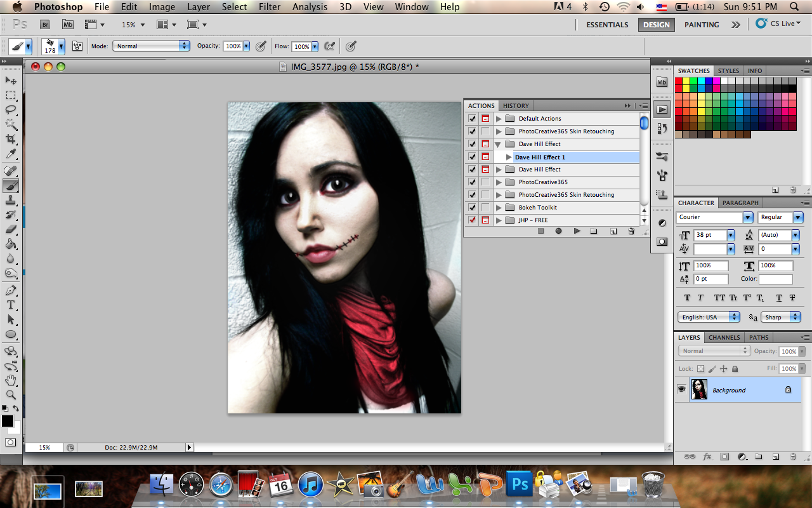Switch to the Painting workspace
The height and width of the screenshot is (508, 812).
[702, 24]
